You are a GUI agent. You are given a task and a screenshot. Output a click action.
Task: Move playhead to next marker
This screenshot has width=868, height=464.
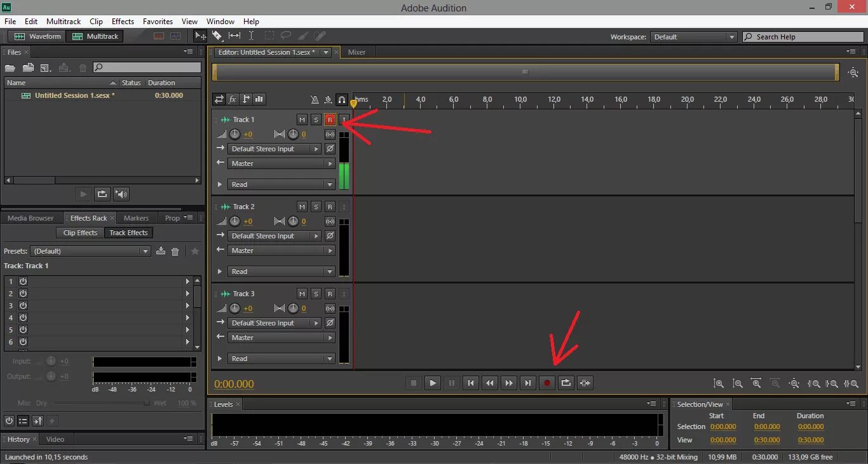coord(528,383)
